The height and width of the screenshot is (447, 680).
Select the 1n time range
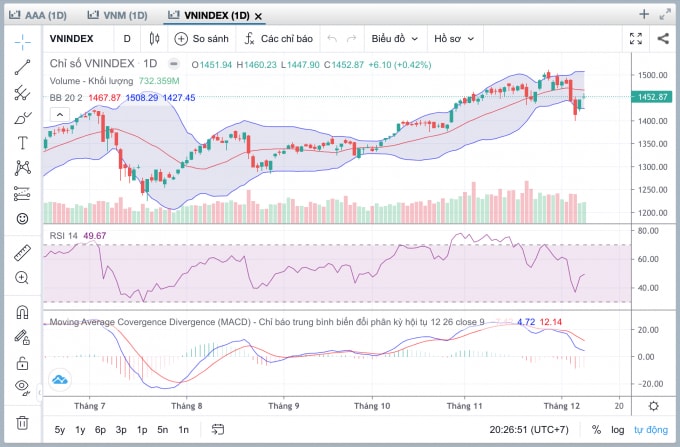click(183, 430)
